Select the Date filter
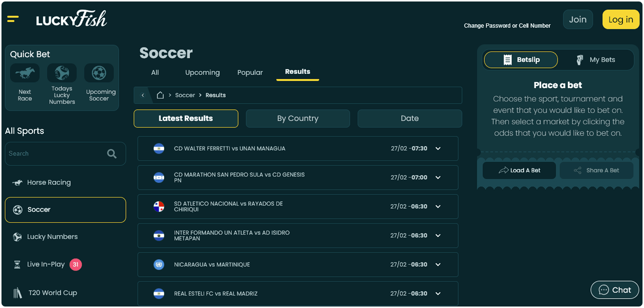Viewport: 644px width, 308px height. tap(410, 119)
